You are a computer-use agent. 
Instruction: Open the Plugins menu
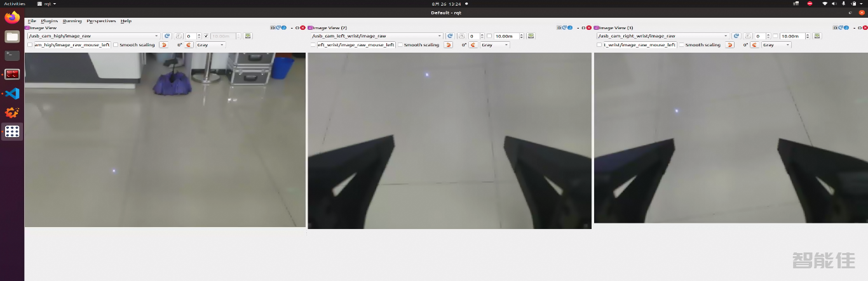[x=49, y=21]
